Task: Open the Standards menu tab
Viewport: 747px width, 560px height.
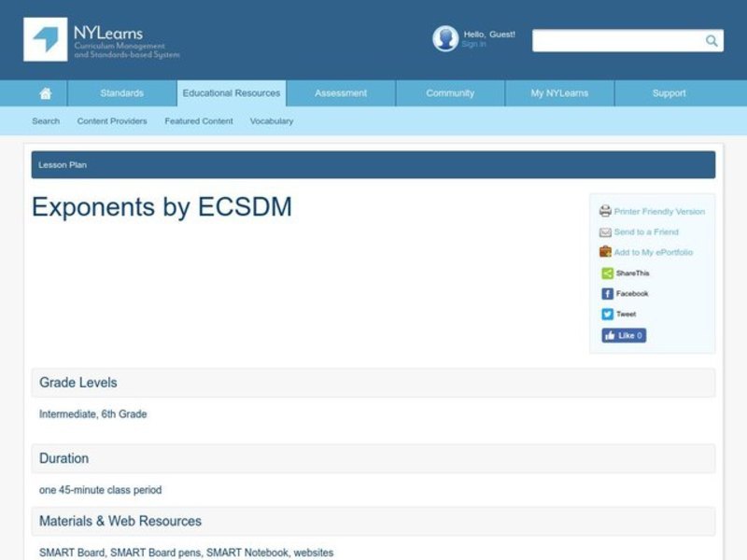Action: click(x=122, y=93)
